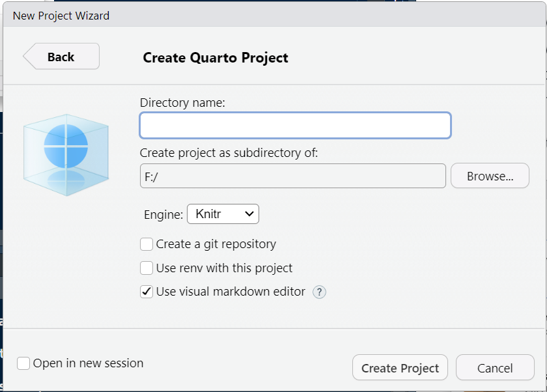Click the chevron arrow of the Knitr selector

pyautogui.click(x=249, y=214)
